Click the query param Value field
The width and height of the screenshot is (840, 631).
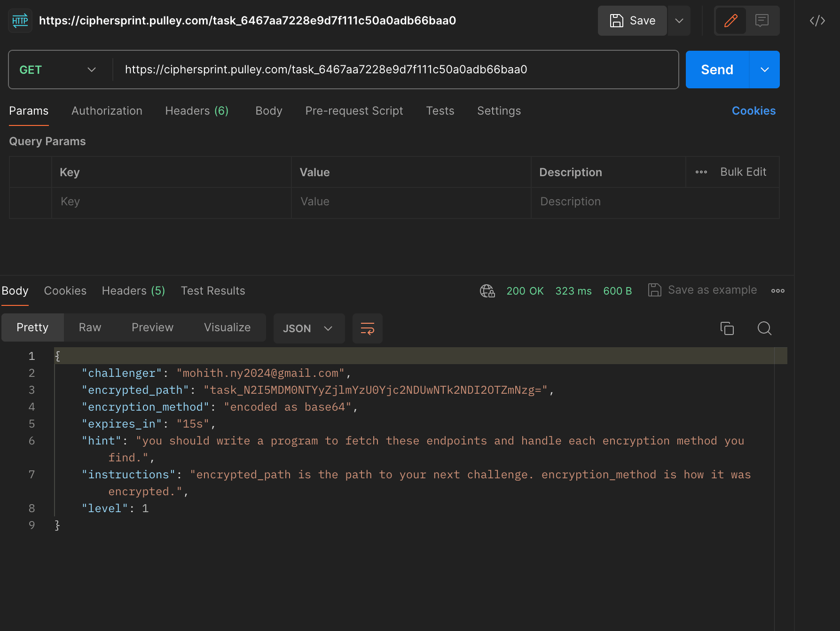click(x=411, y=203)
